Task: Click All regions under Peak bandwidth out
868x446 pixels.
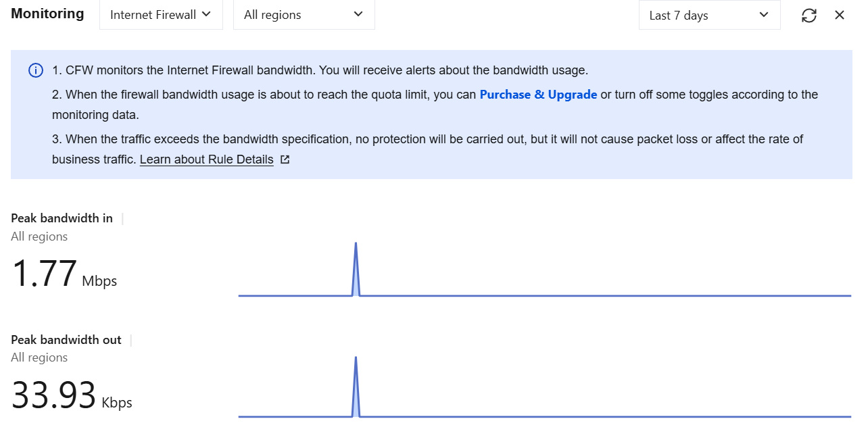Action: click(39, 357)
